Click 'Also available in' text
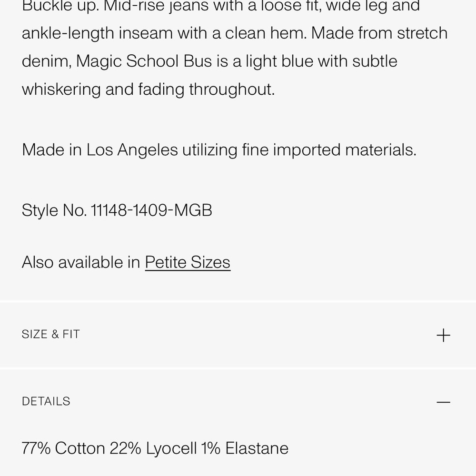Screen dimensions: 476x476 [x=81, y=262]
